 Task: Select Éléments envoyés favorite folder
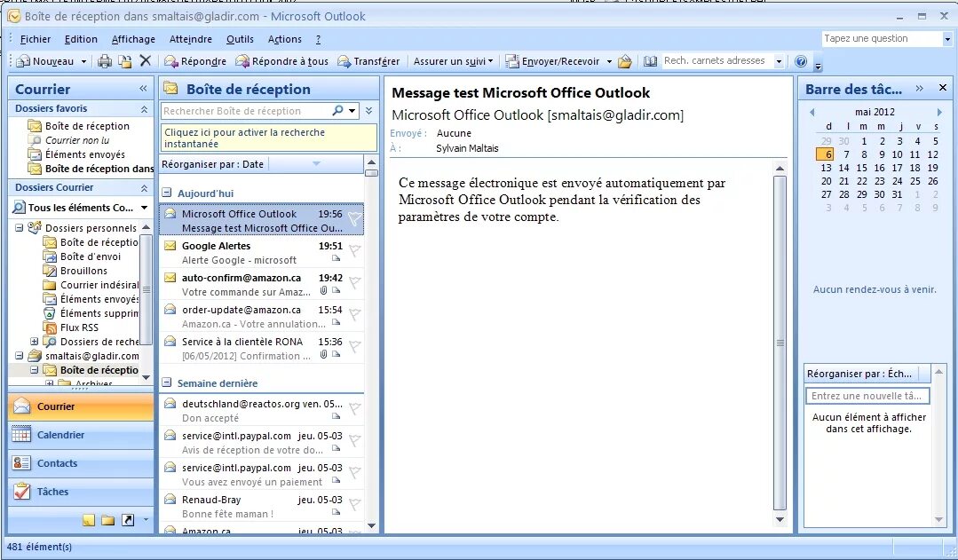coord(84,154)
